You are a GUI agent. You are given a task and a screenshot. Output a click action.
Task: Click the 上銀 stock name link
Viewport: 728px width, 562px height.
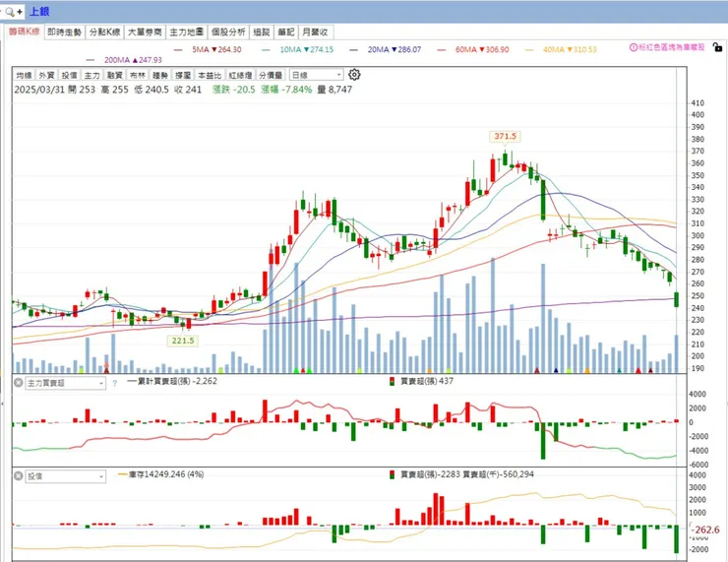coord(39,12)
